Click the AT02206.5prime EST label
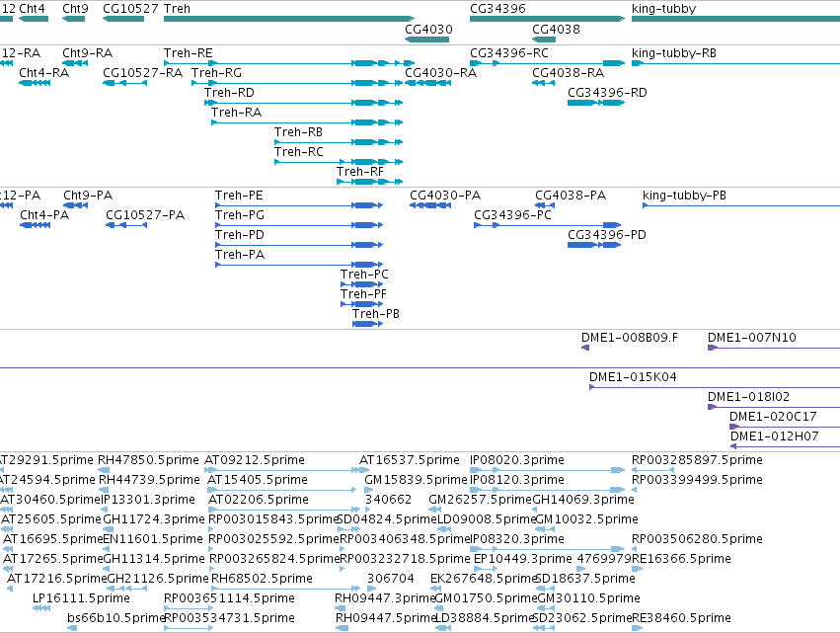The width and height of the screenshot is (840, 633). (259, 500)
